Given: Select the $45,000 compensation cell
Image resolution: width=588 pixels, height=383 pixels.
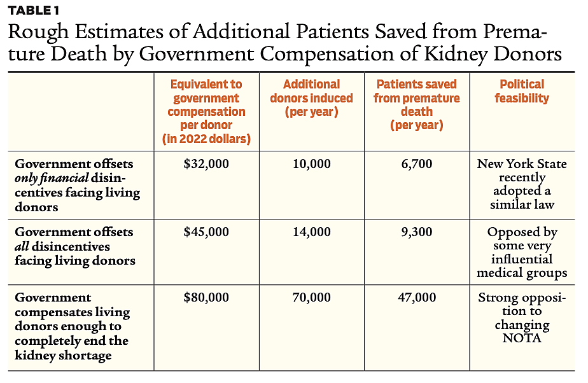Looking at the screenshot, I should tap(206, 232).
